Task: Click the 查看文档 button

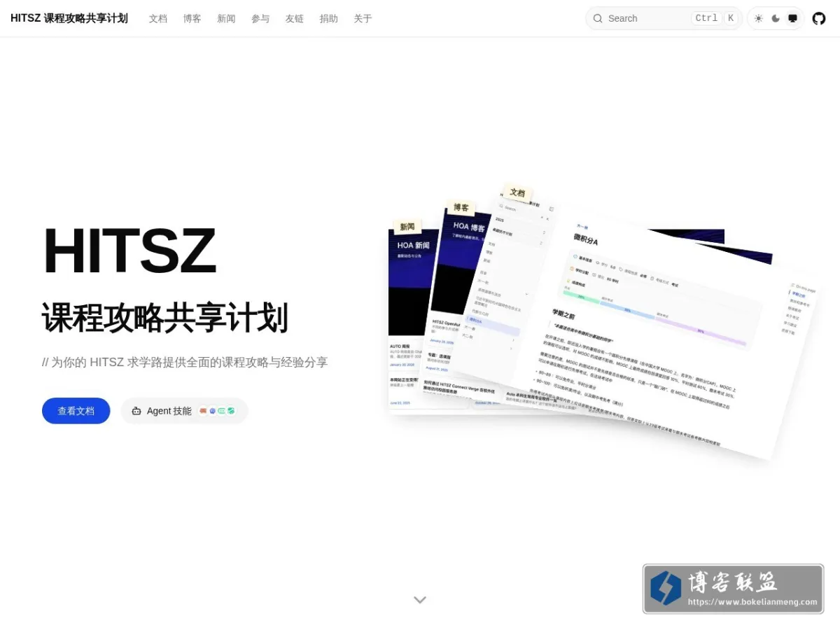Action: pyautogui.click(x=76, y=411)
